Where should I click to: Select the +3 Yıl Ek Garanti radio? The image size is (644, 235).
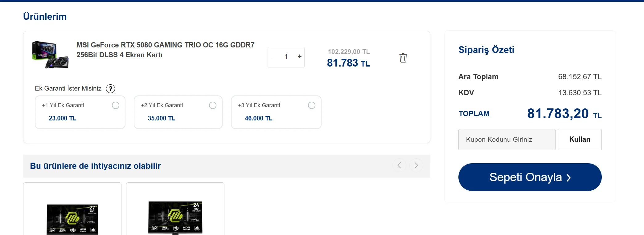pyautogui.click(x=312, y=105)
